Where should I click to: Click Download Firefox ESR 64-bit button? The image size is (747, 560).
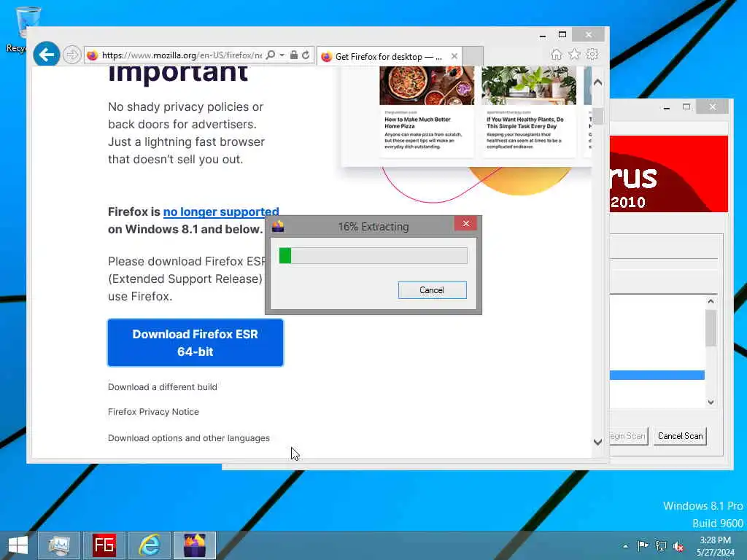pos(196,343)
